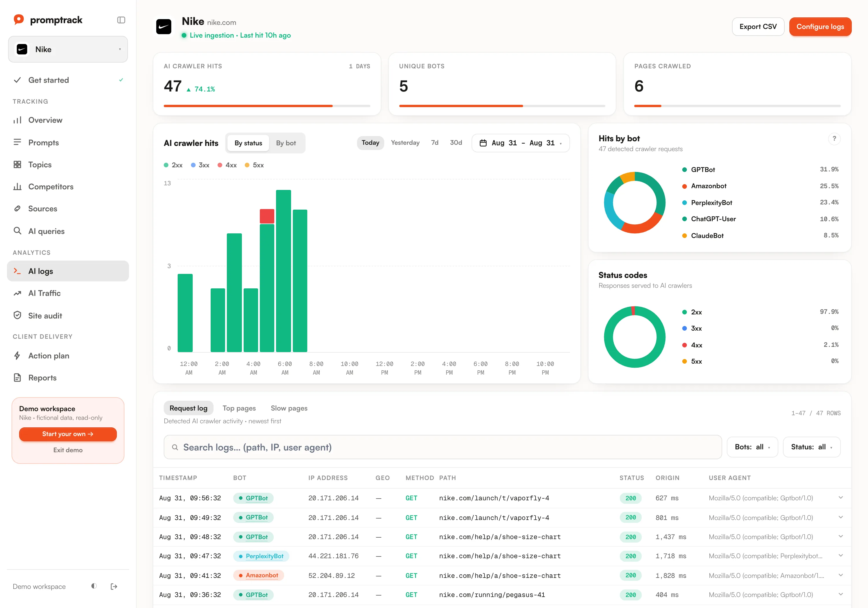868x608 pixels.
Task: Expand the 09:56:32 log row
Action: [x=841, y=497]
